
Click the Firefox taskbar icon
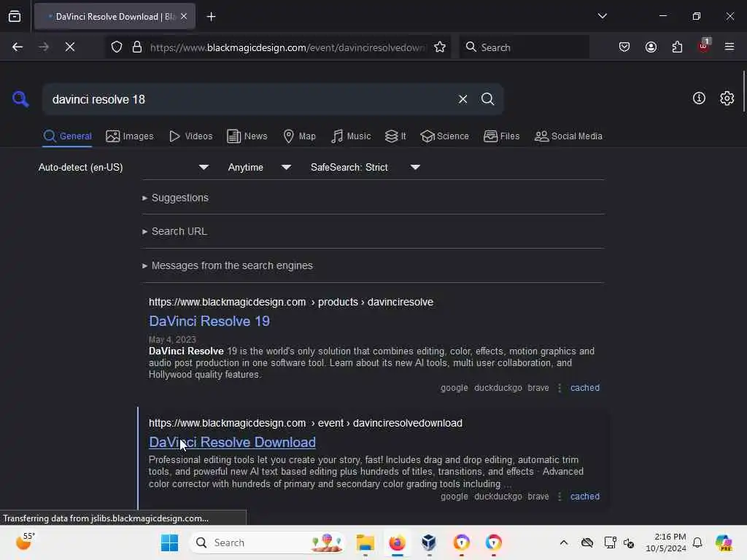point(397,542)
